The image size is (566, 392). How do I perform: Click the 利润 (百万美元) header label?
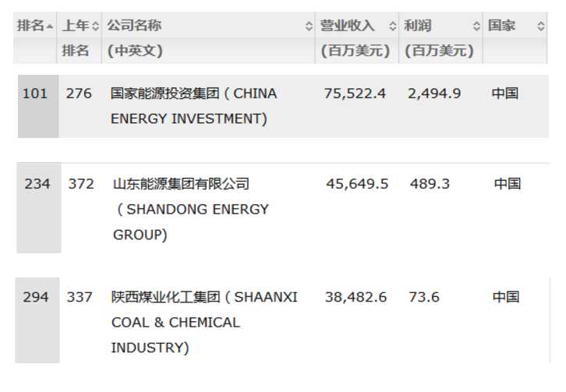tap(439, 38)
